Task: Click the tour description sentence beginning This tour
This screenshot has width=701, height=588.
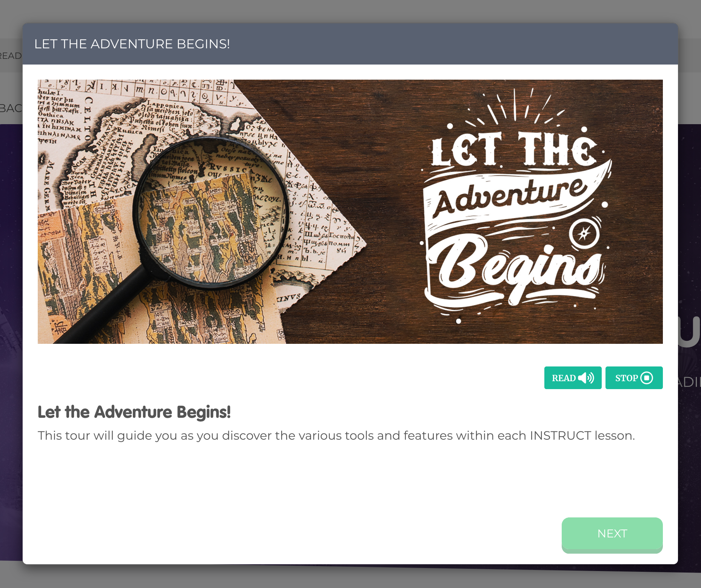Action: tap(336, 436)
